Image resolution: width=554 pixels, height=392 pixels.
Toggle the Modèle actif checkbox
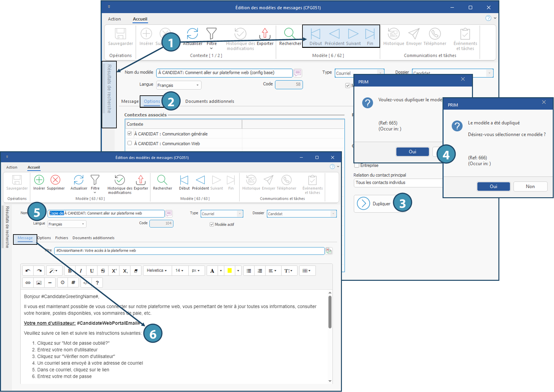(x=212, y=224)
